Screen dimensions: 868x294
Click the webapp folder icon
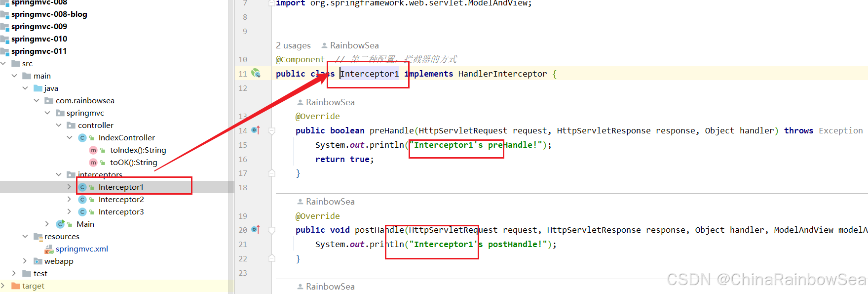[38, 261]
